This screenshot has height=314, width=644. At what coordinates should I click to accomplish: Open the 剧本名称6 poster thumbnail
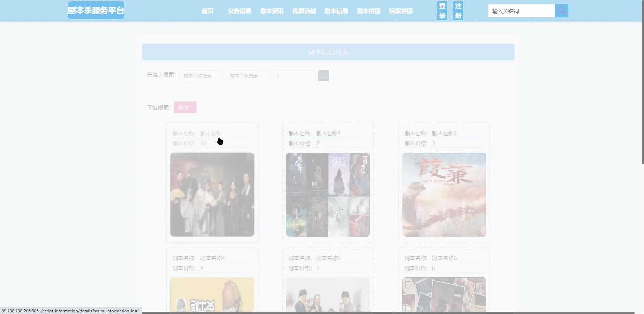(444, 295)
